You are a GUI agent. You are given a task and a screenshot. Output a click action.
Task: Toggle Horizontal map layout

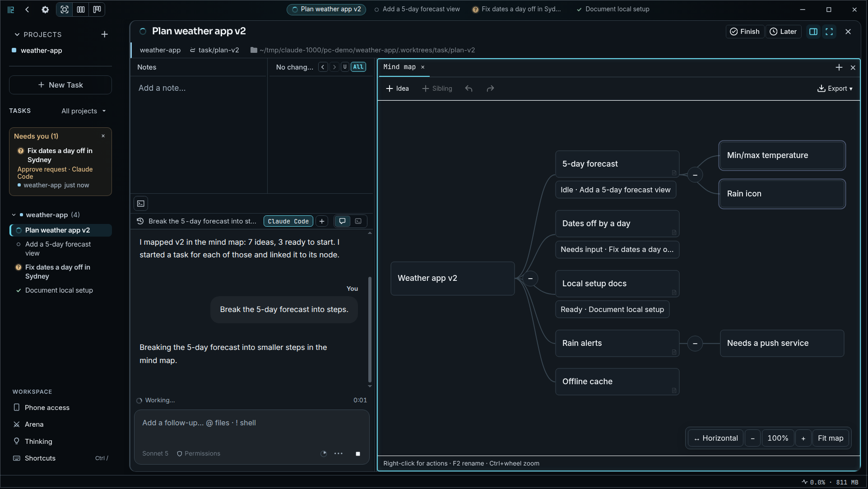(716, 438)
